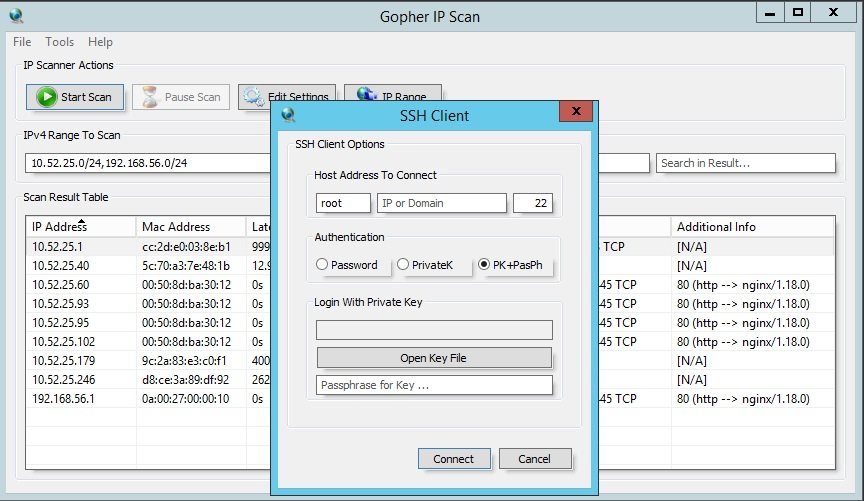This screenshot has height=501, width=864.
Task: Open the Tools menu
Action: [60, 42]
